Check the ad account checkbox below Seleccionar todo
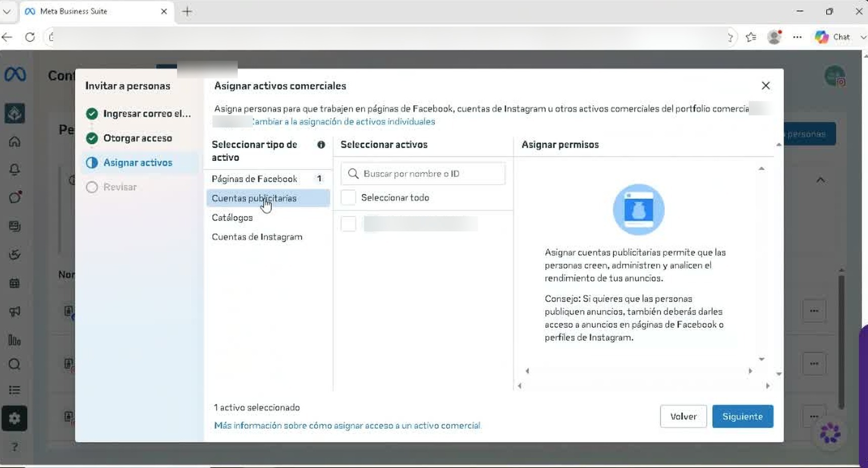 [349, 224]
